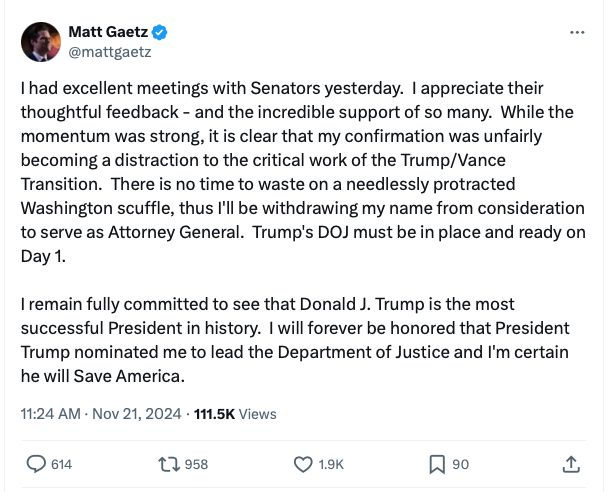Open the three-dot more options menu
Viewport: 613px width, 492px height.
point(577,32)
